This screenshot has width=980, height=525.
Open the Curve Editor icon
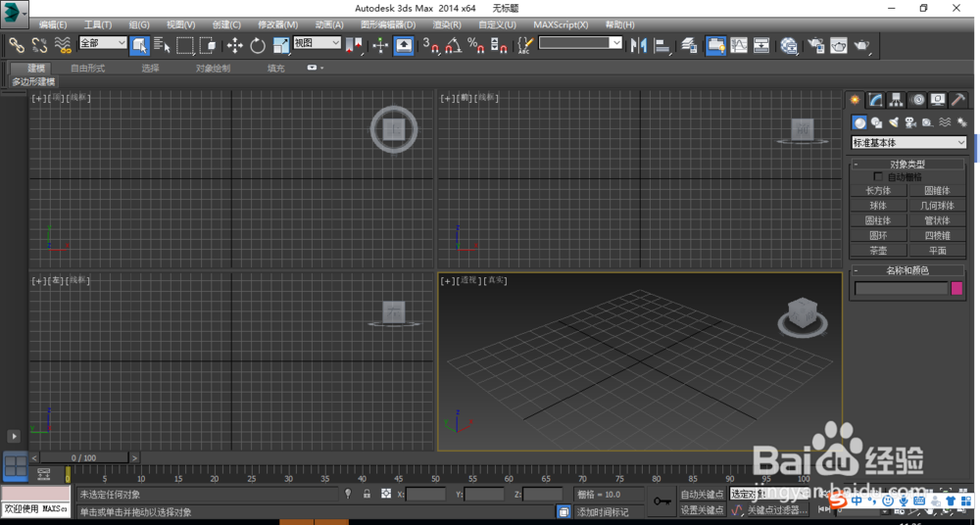(x=738, y=45)
